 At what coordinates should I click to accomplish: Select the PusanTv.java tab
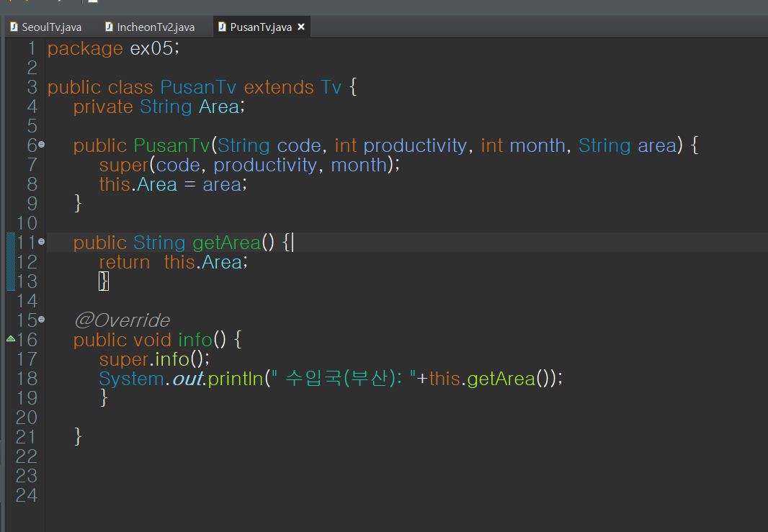[261, 27]
